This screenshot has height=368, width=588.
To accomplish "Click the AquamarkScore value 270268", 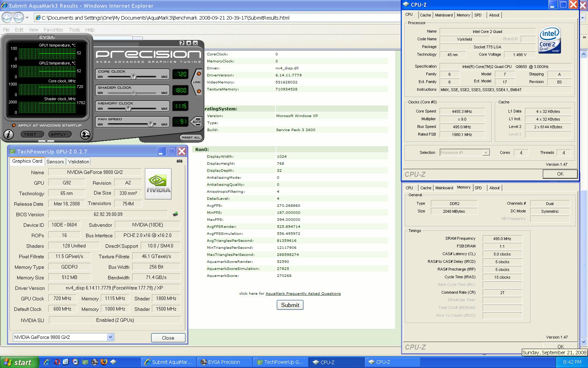I will (284, 275).
